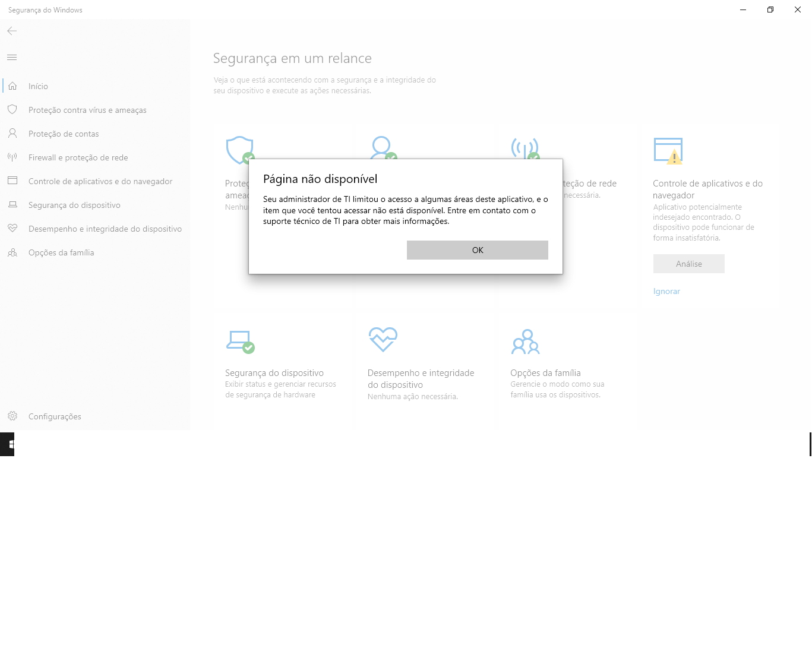
Task: Click the Proteção de contas person icon
Action: point(12,133)
